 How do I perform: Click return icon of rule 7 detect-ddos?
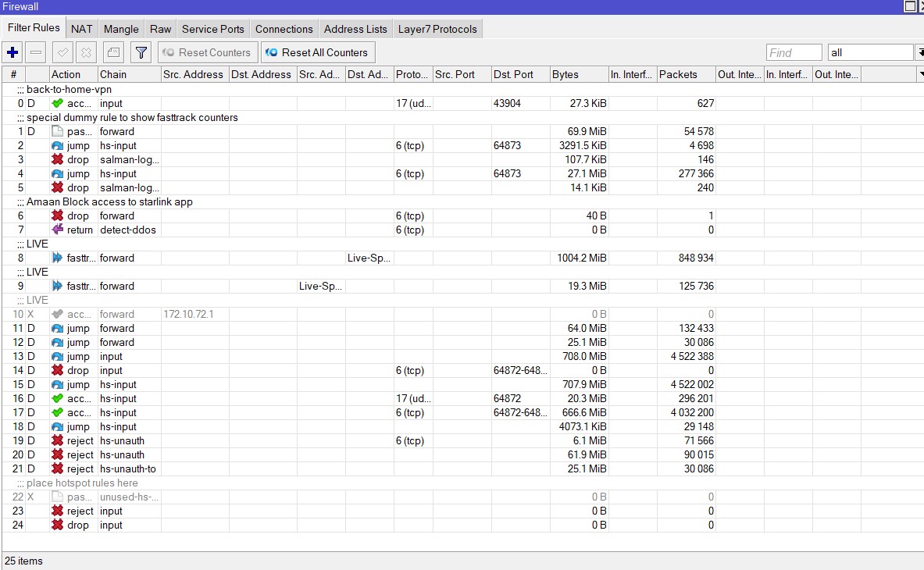click(57, 230)
